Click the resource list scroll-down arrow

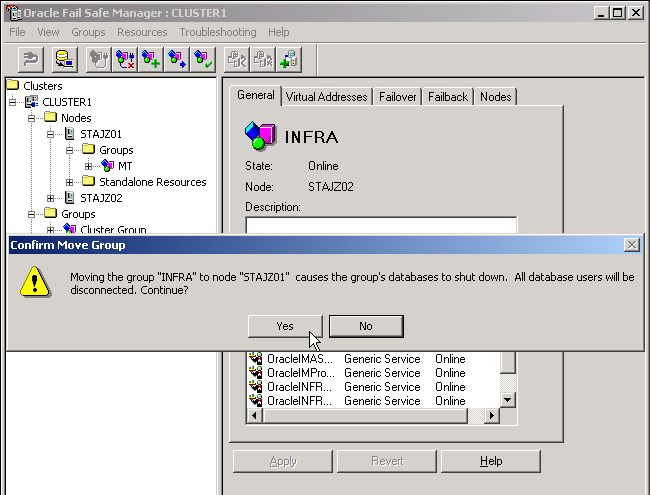click(508, 400)
